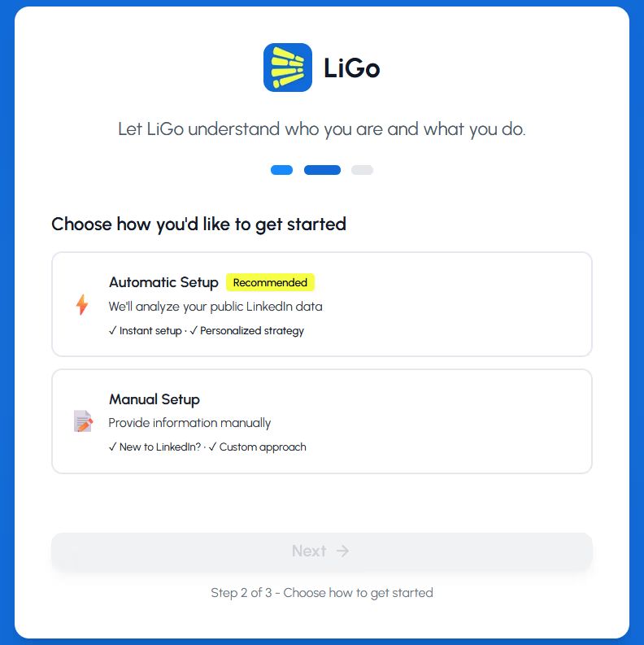The image size is (644, 645).
Task: Click the yellow Recommended badge
Action: 270,282
